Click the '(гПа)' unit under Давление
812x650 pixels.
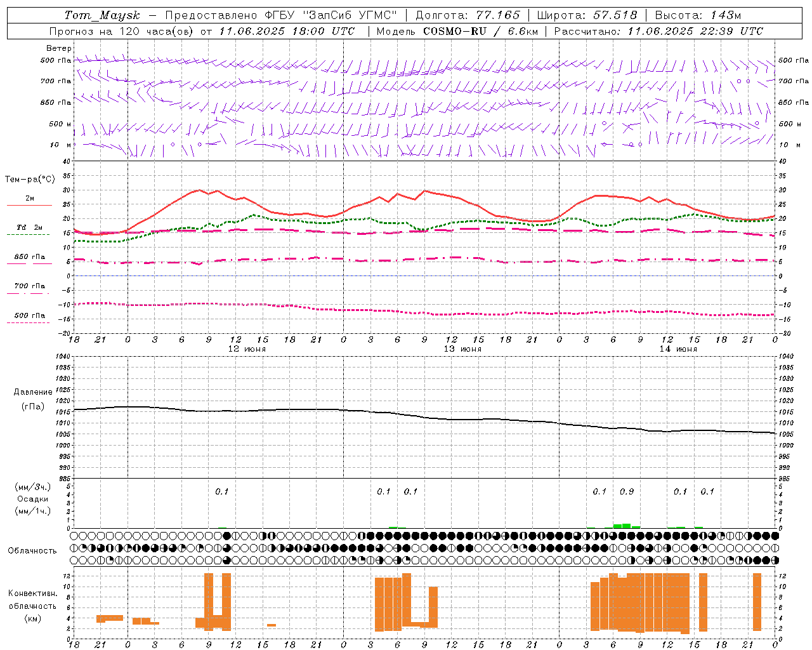pyautogui.click(x=33, y=406)
